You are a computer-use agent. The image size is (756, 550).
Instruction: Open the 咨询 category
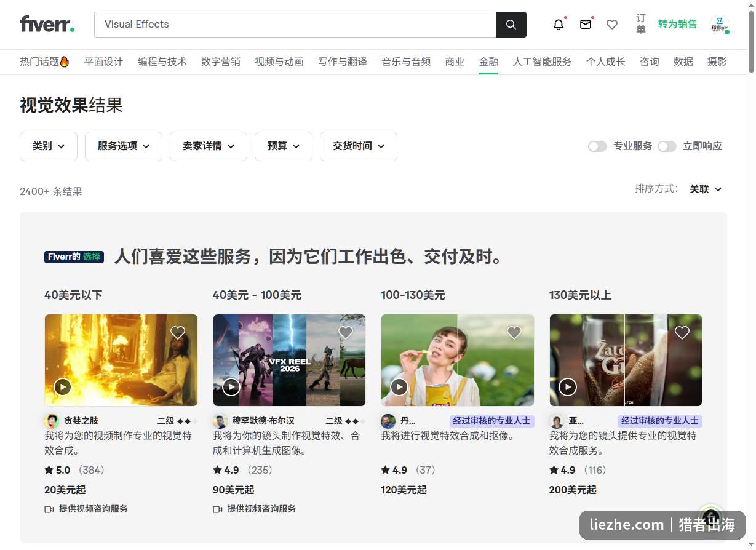pos(650,62)
